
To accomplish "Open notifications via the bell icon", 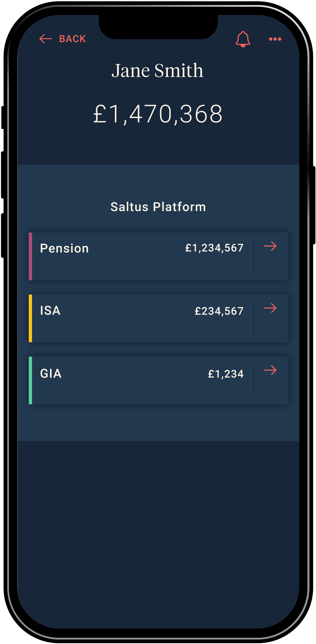I will point(243,39).
